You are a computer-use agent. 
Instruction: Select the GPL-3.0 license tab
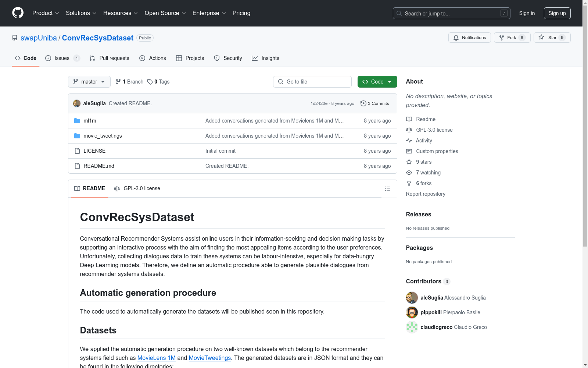[x=137, y=188]
